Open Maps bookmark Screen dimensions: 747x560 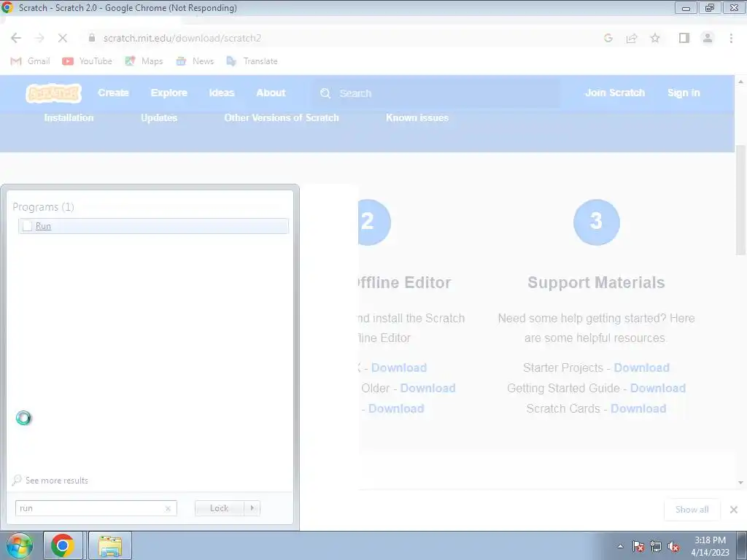(x=144, y=61)
